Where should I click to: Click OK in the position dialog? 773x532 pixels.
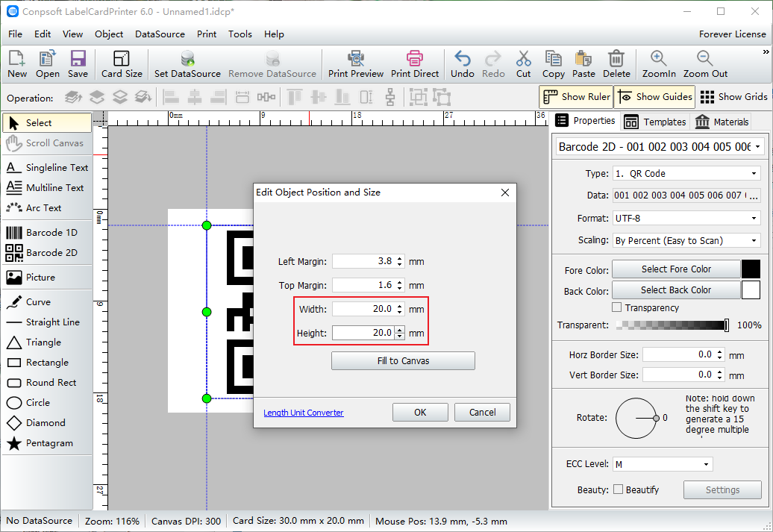coord(420,412)
